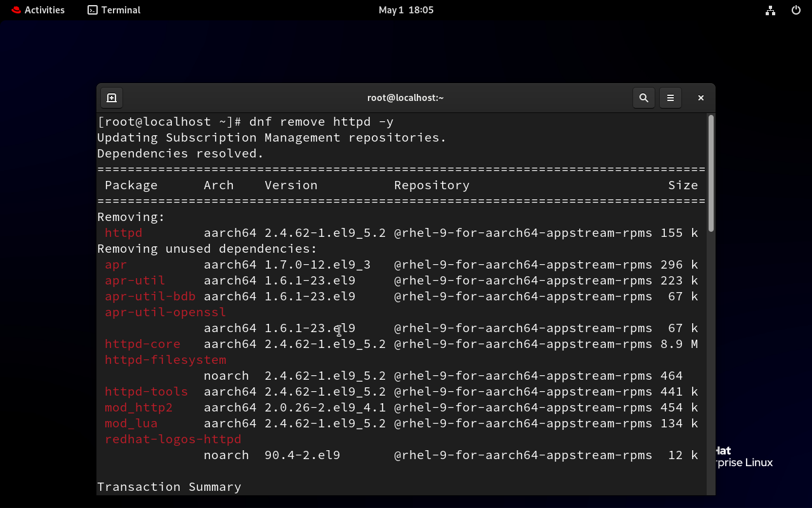Image resolution: width=812 pixels, height=508 pixels.
Task: Click 'Removing unused dependencies:' line
Action: tap(207, 249)
